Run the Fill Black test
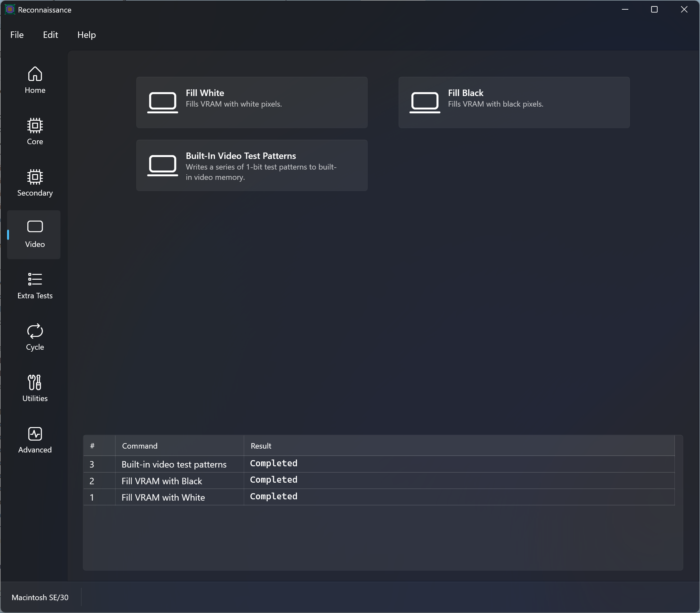Viewport: 700px width, 613px height. coord(514,102)
